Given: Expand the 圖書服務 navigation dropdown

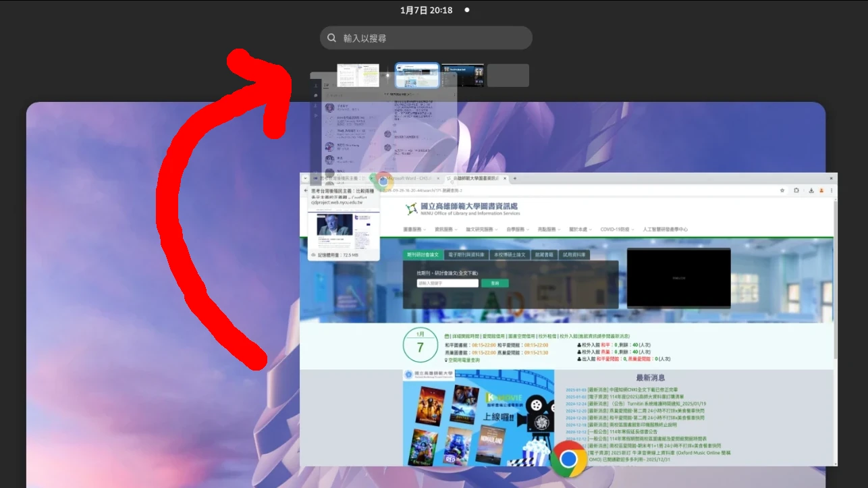Looking at the screenshot, I should point(415,229).
